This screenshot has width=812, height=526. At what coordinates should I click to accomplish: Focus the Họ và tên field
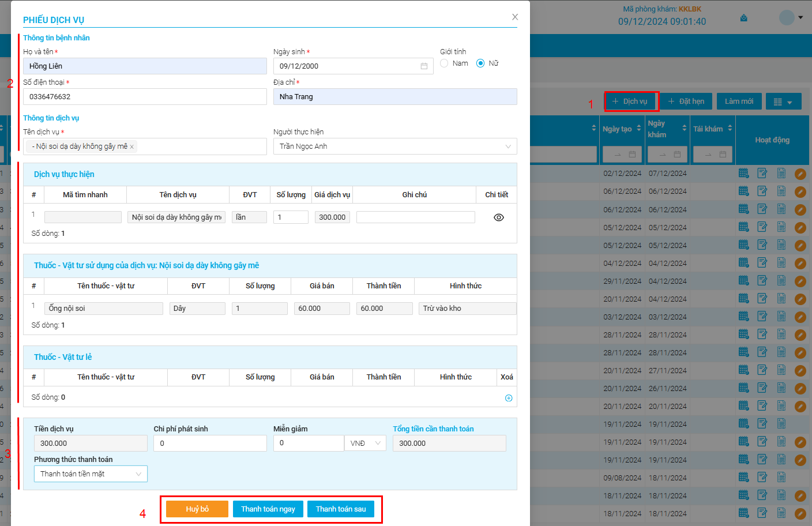pyautogui.click(x=145, y=66)
